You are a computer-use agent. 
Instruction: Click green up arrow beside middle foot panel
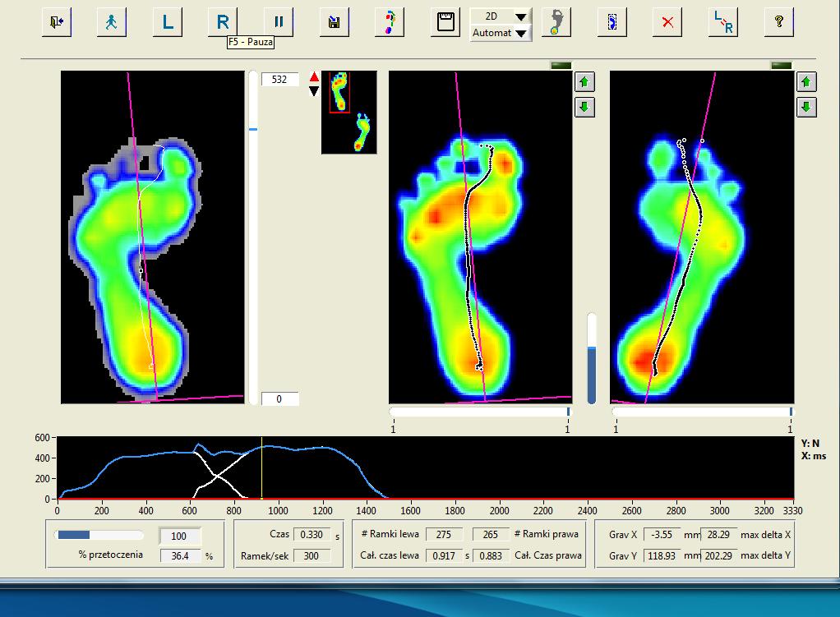pyautogui.click(x=584, y=82)
